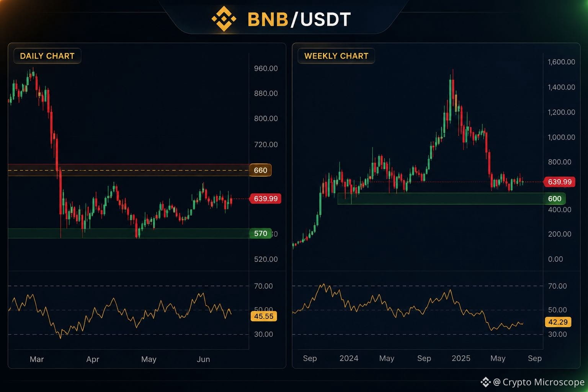588x392 pixels.
Task: Click the green support zone band on weekly chart
Action: pyautogui.click(x=440, y=199)
